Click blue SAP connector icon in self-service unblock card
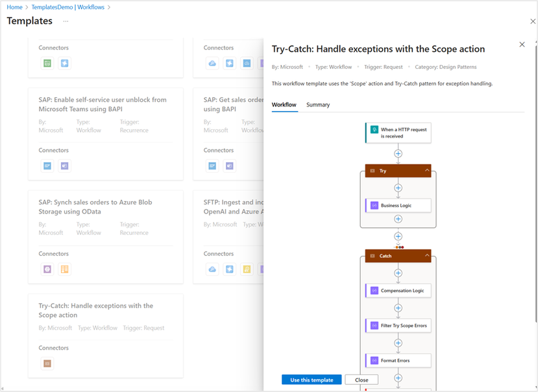This screenshot has width=538, height=392. coord(47,165)
